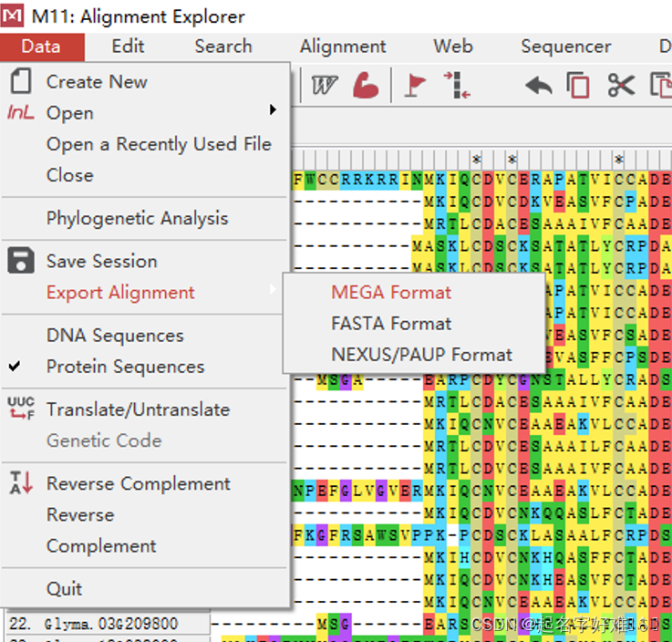Select sequence row 22 Glyma.03G209800
672x642 pixels.
(108, 624)
